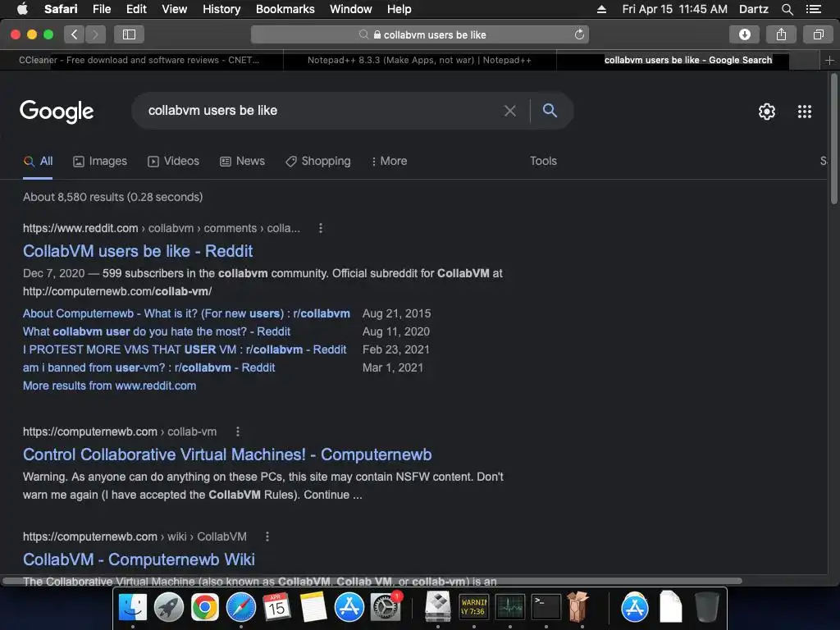Open Google quick settings gear
Screen dimensions: 840x630
point(767,112)
